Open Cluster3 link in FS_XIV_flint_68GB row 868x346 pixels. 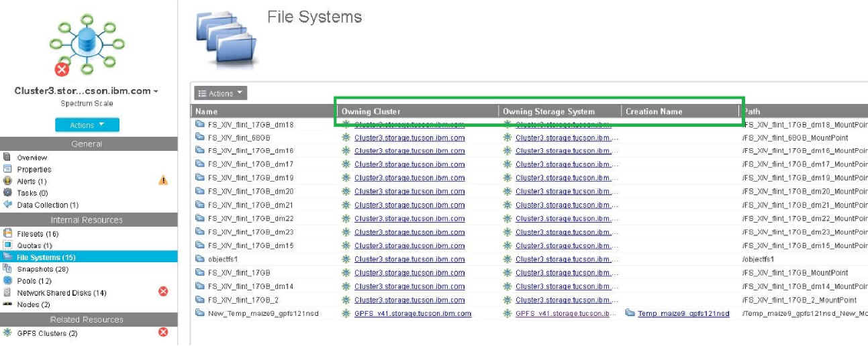tap(409, 137)
